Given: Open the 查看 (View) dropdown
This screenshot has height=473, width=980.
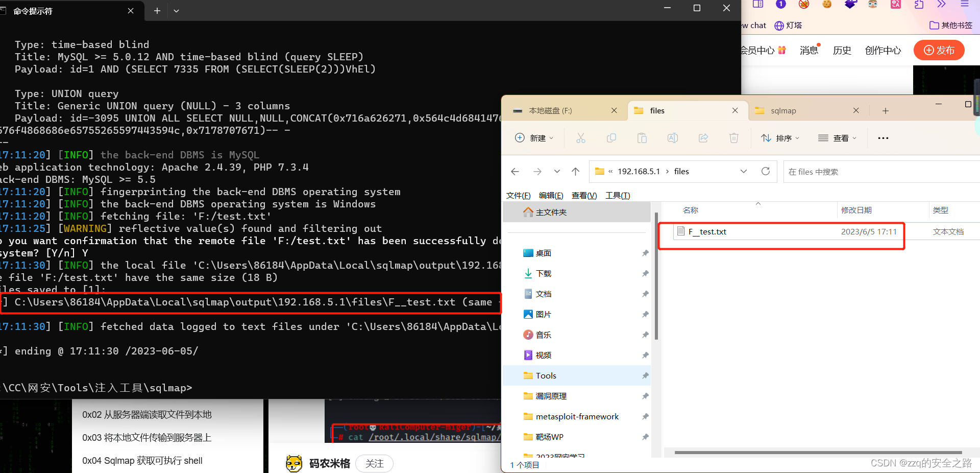Looking at the screenshot, I should [x=837, y=138].
